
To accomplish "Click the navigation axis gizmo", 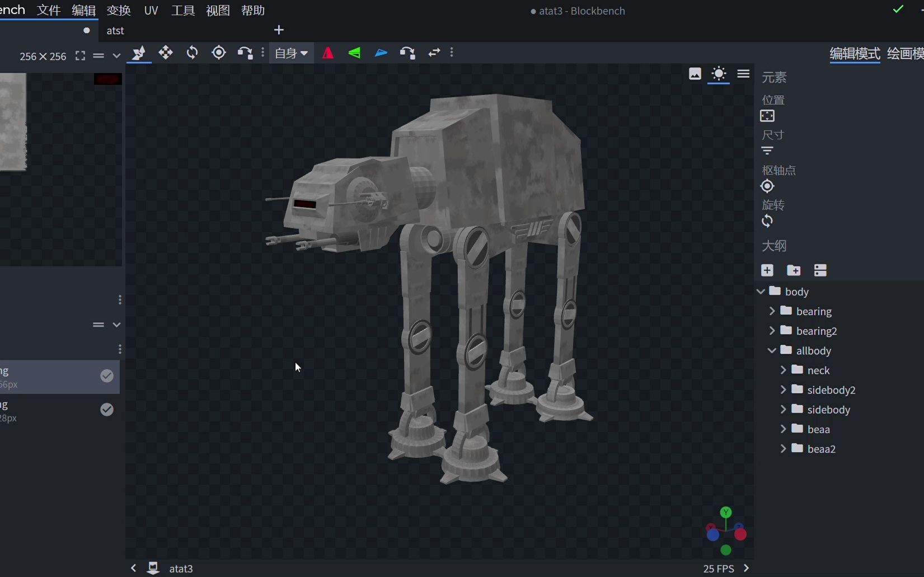I will point(726,531).
